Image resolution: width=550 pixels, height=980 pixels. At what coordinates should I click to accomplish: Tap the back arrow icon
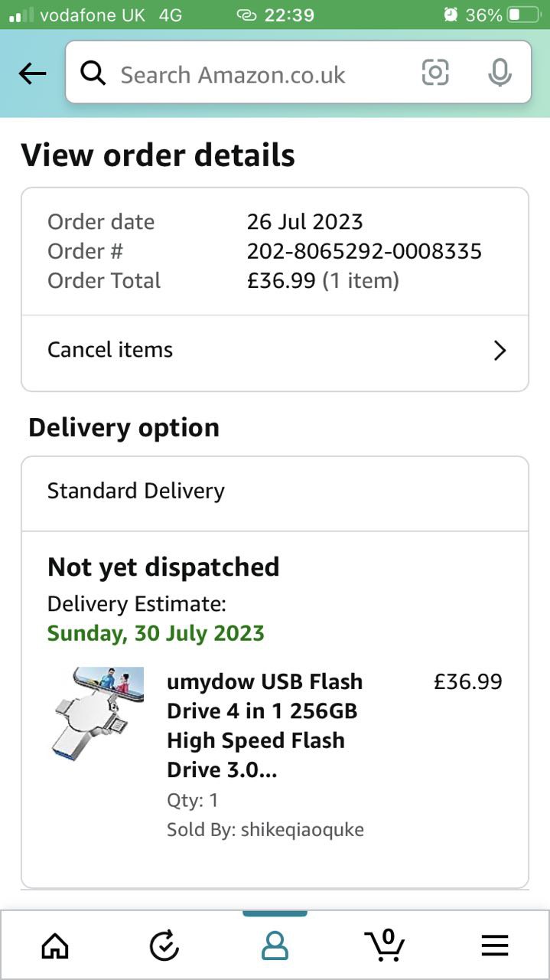tap(33, 73)
